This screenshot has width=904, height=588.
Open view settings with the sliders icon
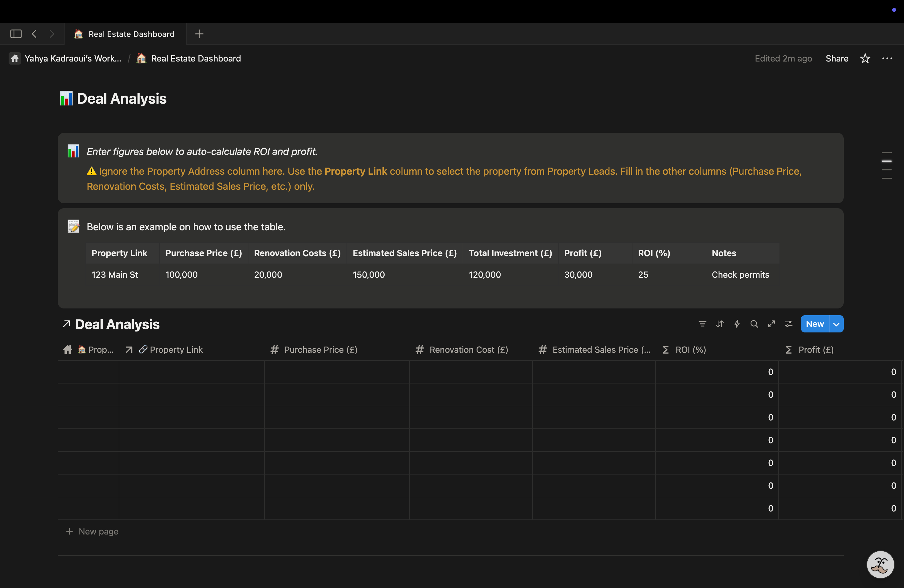pos(789,324)
